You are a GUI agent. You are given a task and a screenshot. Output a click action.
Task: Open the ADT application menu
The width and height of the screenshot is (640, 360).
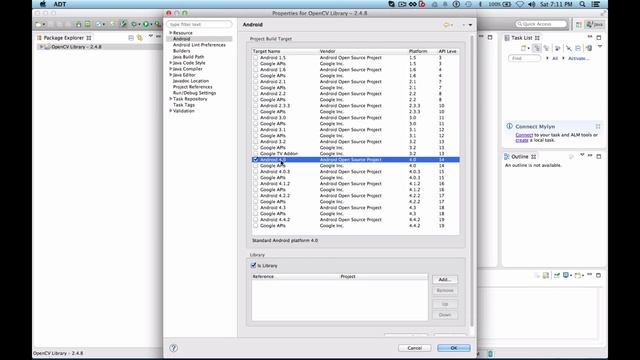click(x=60, y=4)
